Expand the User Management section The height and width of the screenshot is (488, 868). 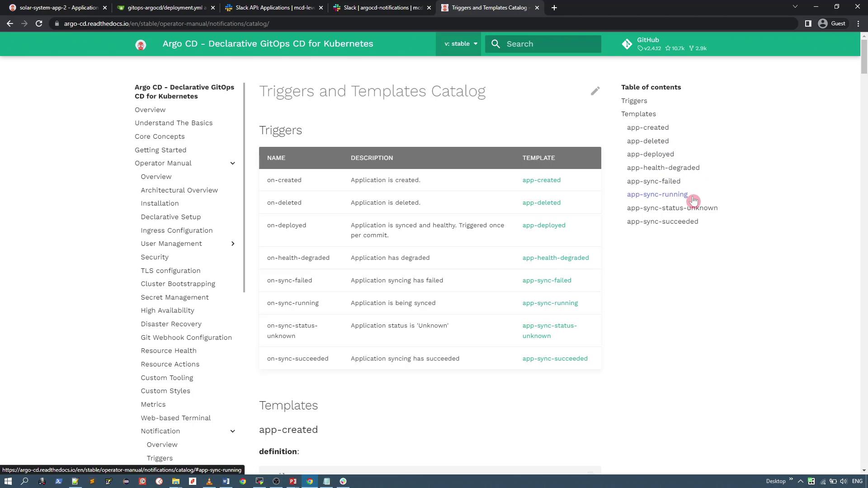[232, 244]
